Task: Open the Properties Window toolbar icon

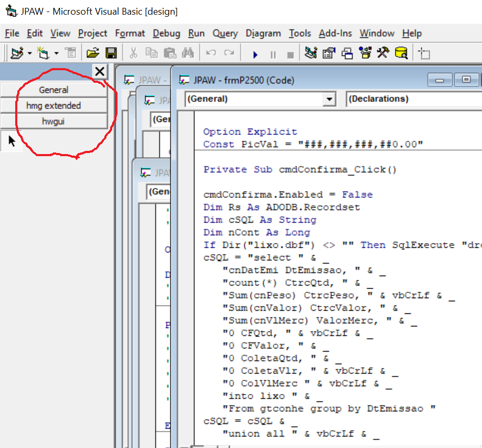Action: [x=329, y=53]
